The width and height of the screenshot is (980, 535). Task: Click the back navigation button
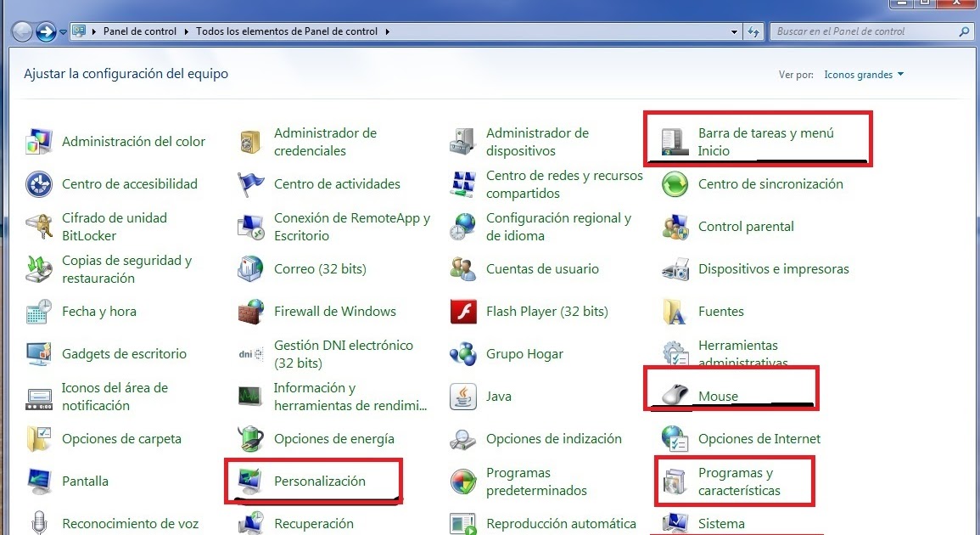point(20,31)
